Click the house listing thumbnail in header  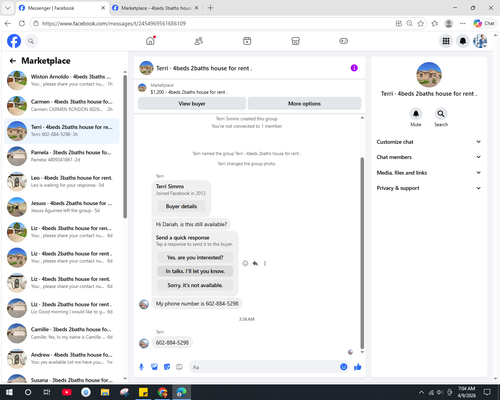coord(146,68)
